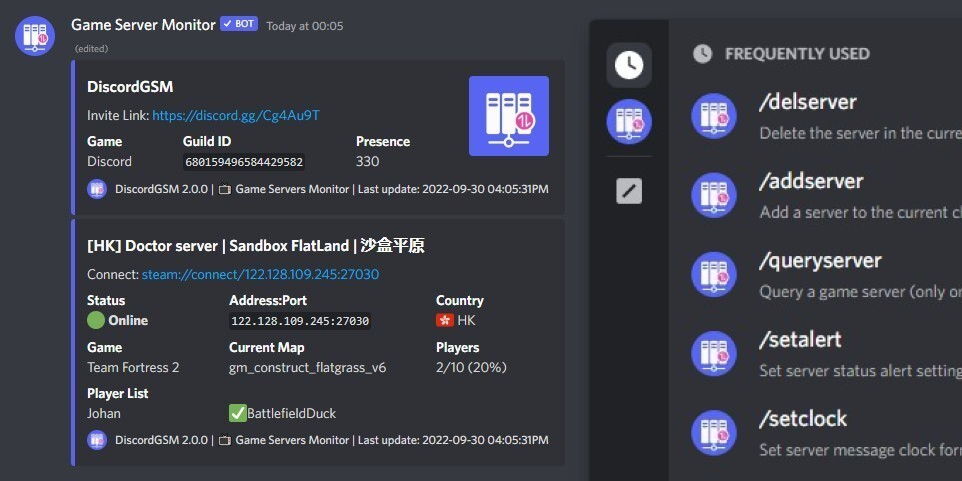Click the Players count 2/10 (20%)
The image size is (962, 481).
[x=471, y=367]
